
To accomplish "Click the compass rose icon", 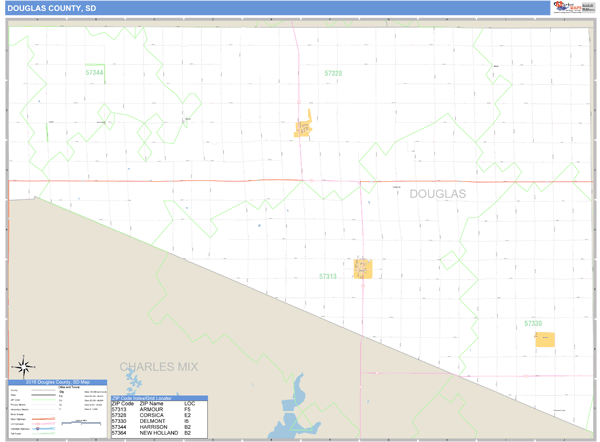I will 24,367.
